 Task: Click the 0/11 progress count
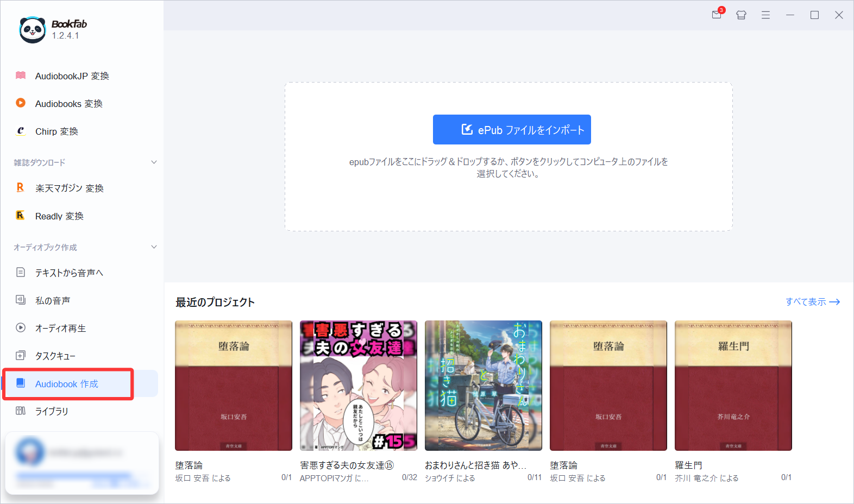[535, 477]
